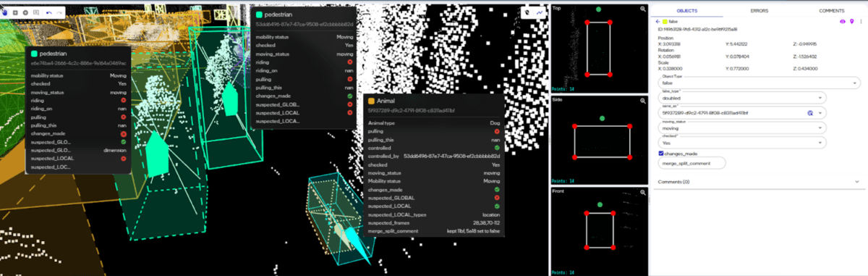Open the false_type dropdown showing doubled
The height and width of the screenshot is (276, 868).
(741, 98)
